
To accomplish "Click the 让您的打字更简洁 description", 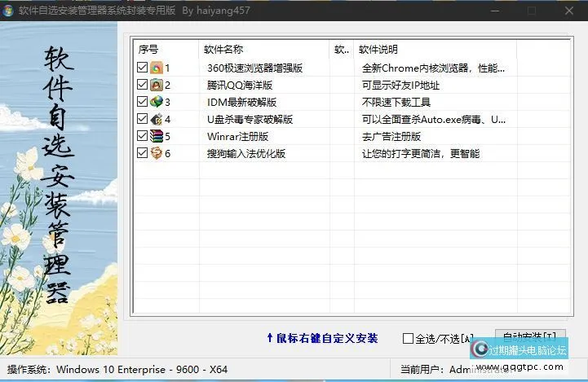I will coord(421,154).
